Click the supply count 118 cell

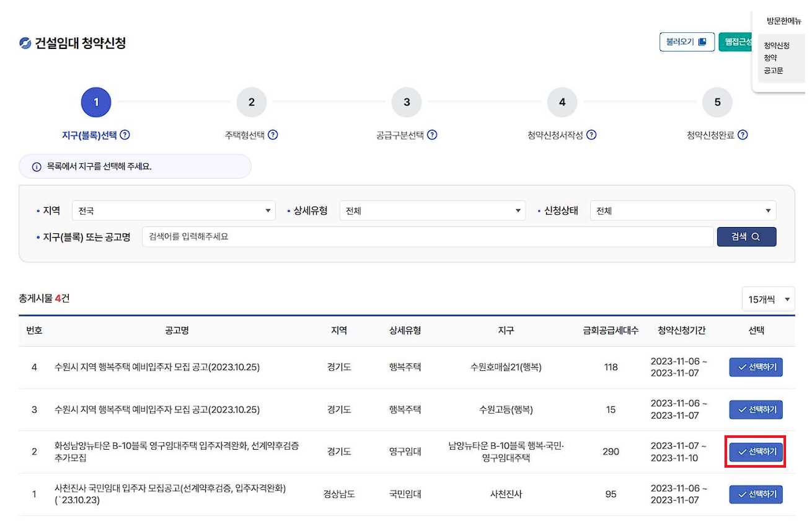point(611,367)
